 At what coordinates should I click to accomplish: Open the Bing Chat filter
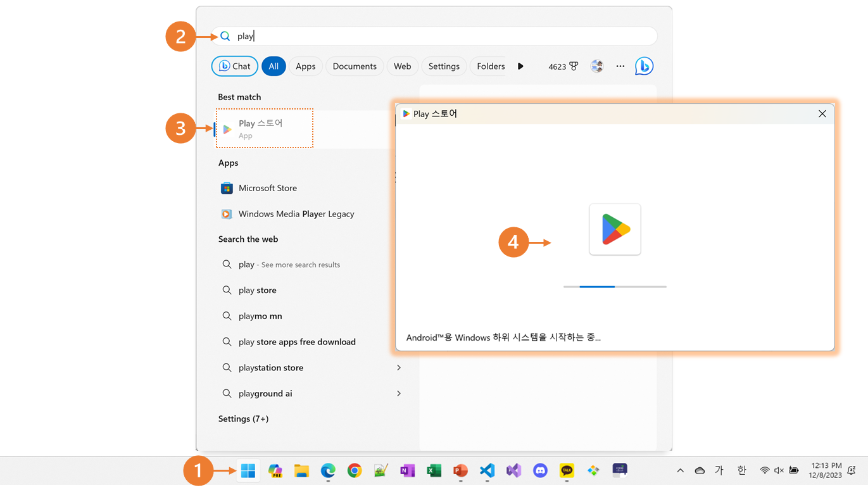point(234,66)
